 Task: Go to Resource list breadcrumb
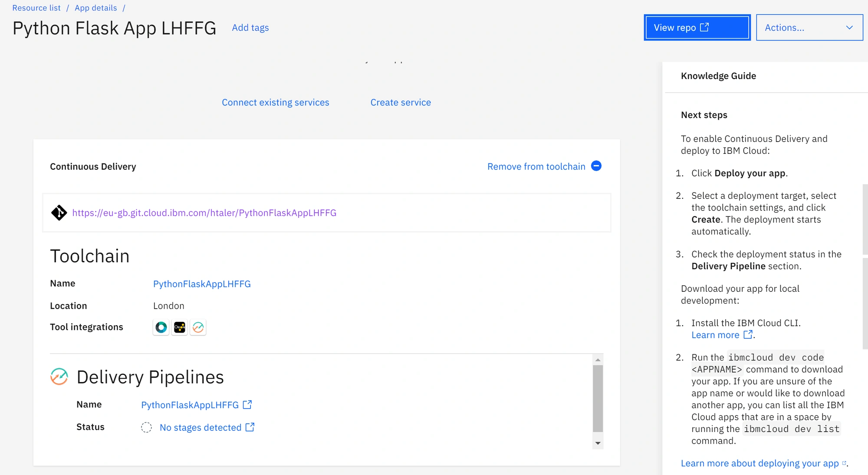click(x=36, y=8)
